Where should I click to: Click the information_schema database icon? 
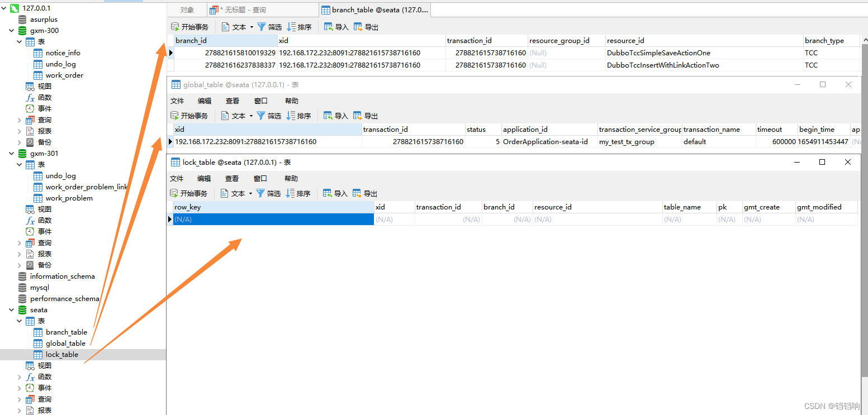pyautogui.click(x=22, y=276)
